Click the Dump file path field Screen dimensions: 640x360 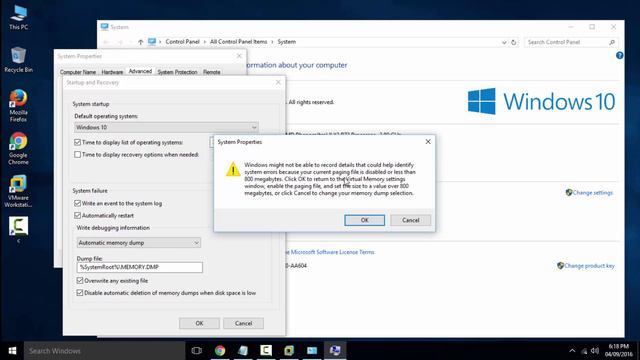[140, 267]
